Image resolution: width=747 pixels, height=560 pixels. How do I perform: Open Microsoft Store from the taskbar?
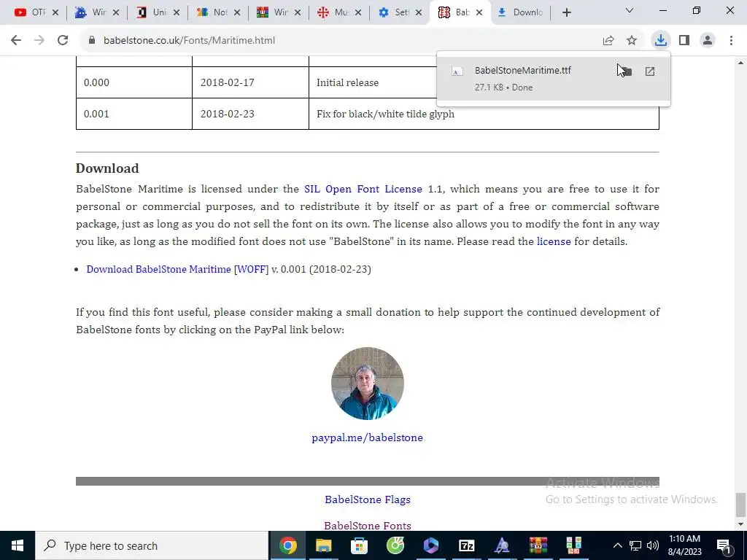(x=359, y=545)
